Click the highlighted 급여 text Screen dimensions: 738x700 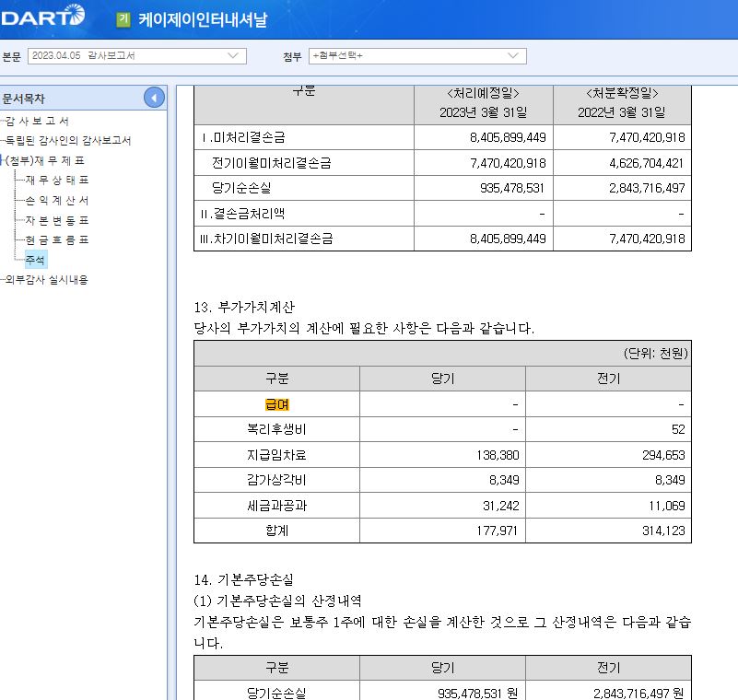tap(276, 404)
